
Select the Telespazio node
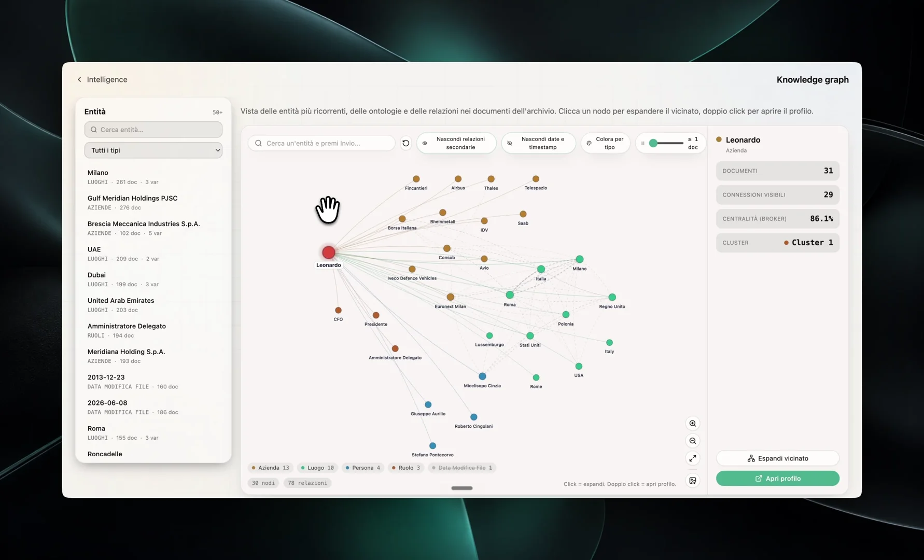pyautogui.click(x=536, y=179)
